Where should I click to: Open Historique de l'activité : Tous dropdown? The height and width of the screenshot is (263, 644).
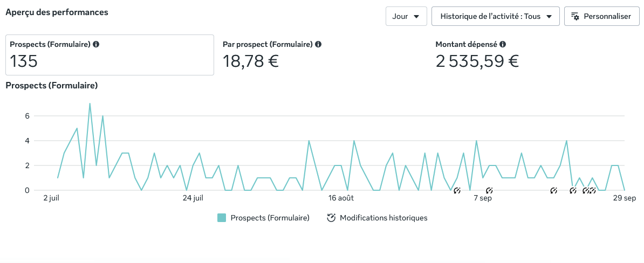pos(495,16)
